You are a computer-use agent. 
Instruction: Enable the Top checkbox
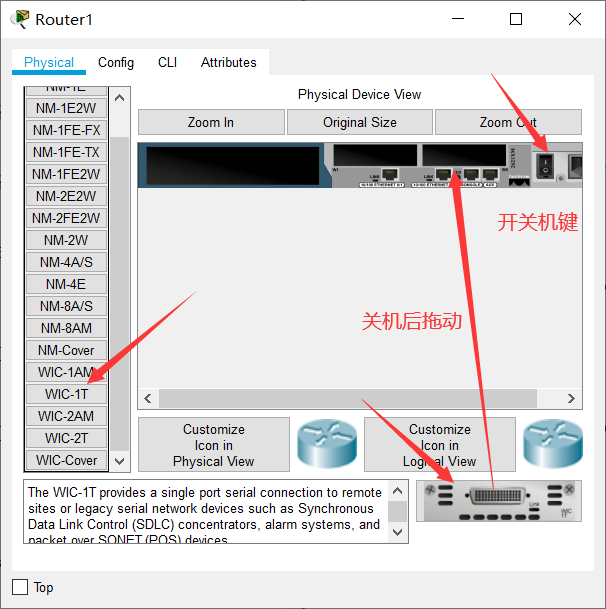click(x=20, y=587)
